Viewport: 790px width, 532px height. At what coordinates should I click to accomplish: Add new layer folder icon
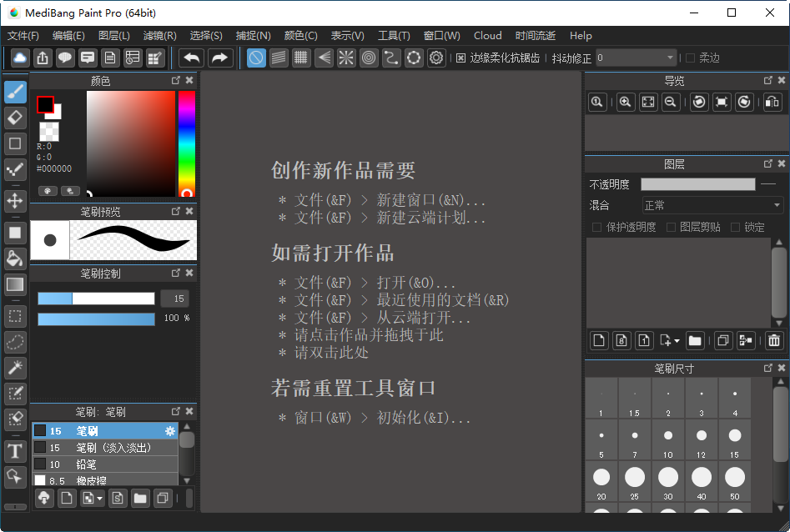coord(695,341)
